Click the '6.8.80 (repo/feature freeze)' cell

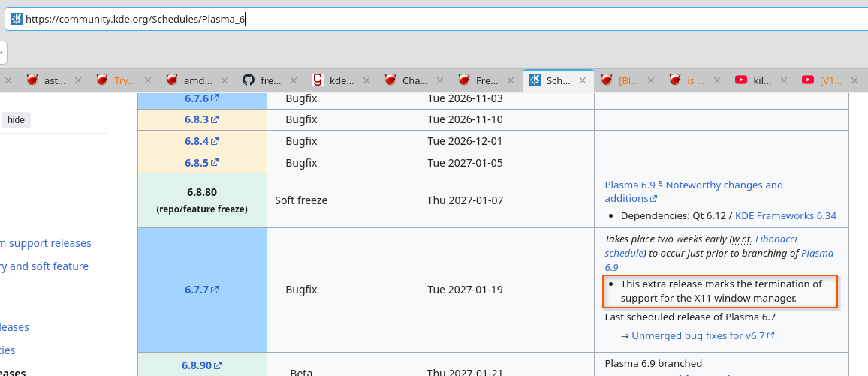[202, 200]
